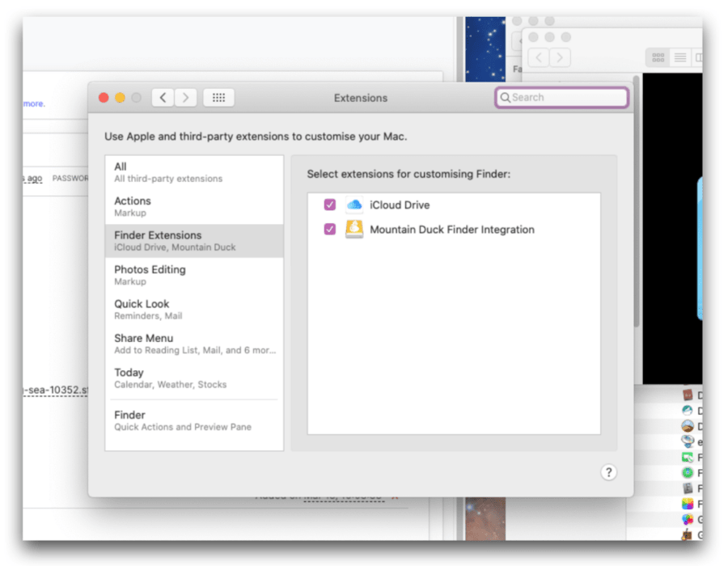
Task: Show all preferences via grid button
Action: (218, 98)
